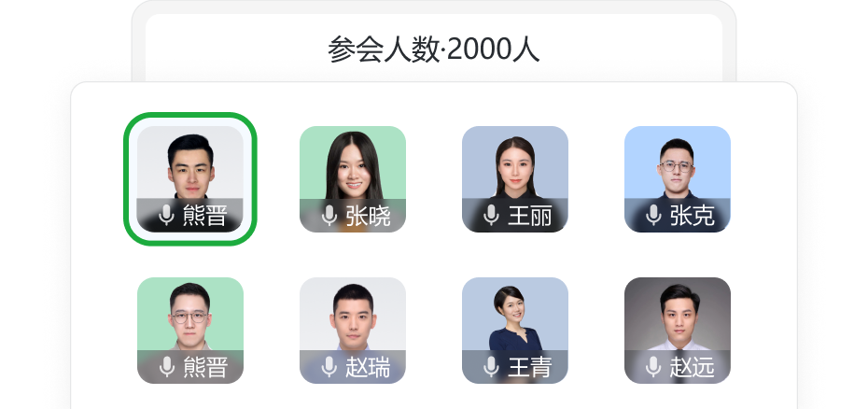The height and width of the screenshot is (409, 868).
Task: Click the 赵远 name label
Action: pyautogui.click(x=692, y=367)
